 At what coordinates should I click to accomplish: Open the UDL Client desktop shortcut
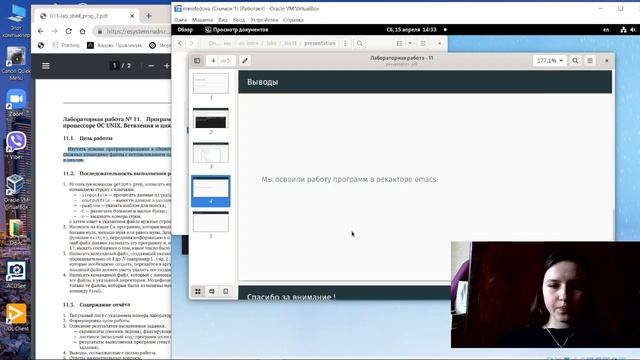click(16, 317)
